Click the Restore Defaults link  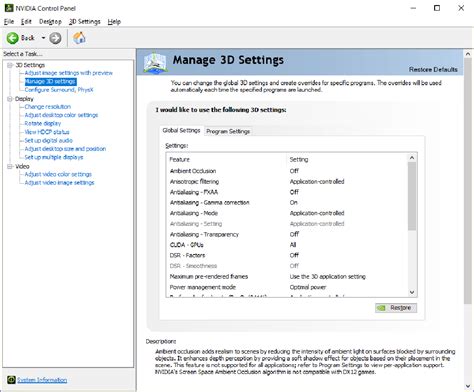click(x=433, y=69)
